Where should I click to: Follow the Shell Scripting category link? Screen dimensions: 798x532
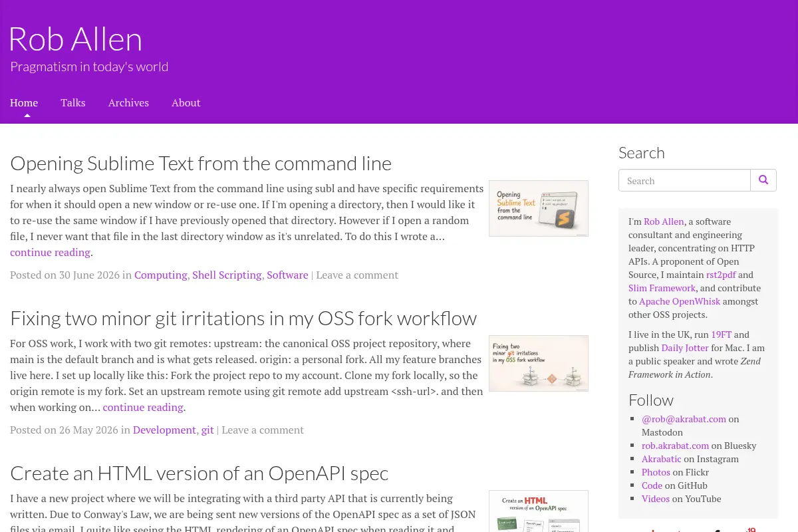227,275
